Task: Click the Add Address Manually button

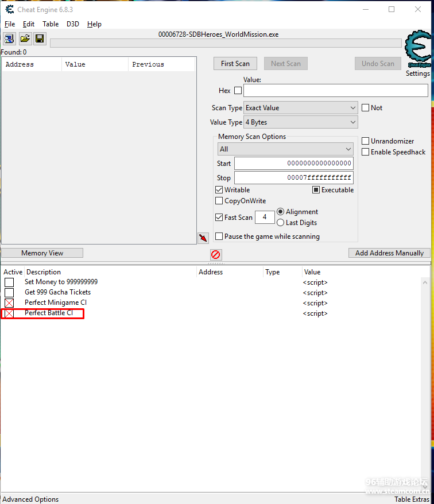Action: coord(389,253)
